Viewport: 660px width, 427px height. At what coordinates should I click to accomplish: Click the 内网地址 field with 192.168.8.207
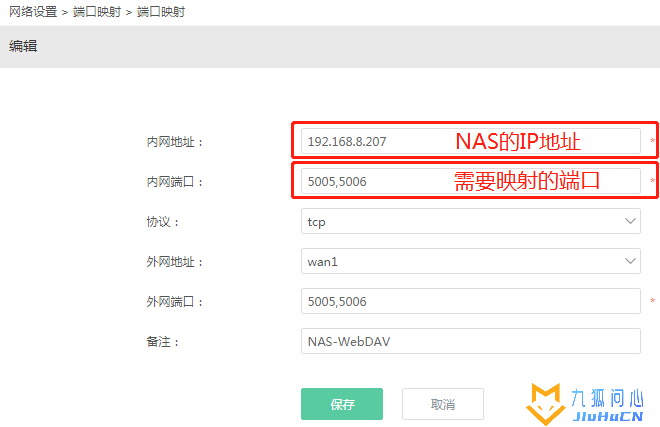click(471, 141)
